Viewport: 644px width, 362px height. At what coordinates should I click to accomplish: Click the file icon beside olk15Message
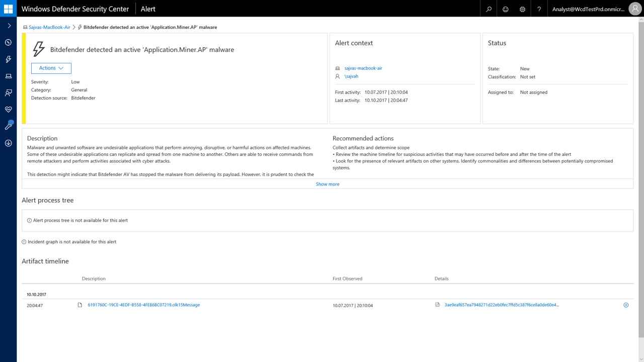point(79,305)
